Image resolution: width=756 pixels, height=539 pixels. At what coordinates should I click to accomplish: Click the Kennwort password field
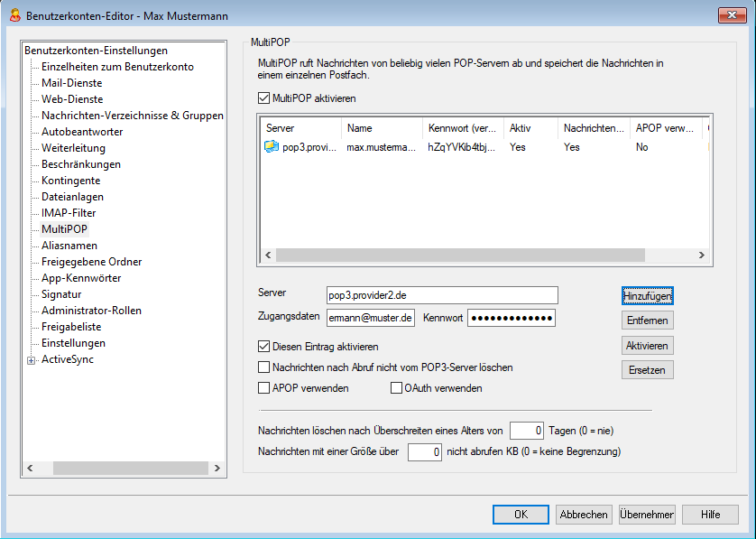(x=511, y=318)
